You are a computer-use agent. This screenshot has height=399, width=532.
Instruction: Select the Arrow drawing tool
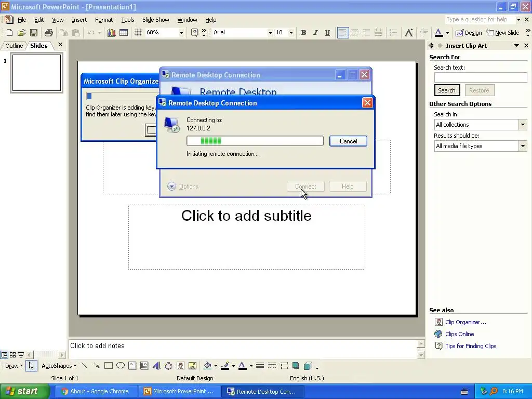(x=97, y=366)
